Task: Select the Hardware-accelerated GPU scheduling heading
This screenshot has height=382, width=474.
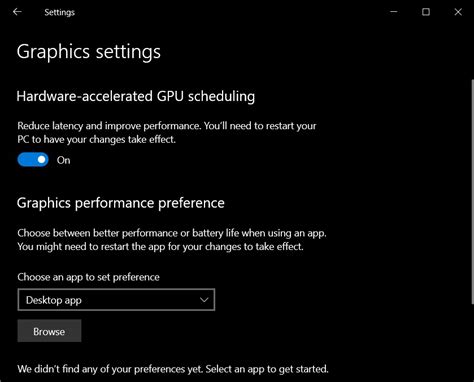Action: 136,96
